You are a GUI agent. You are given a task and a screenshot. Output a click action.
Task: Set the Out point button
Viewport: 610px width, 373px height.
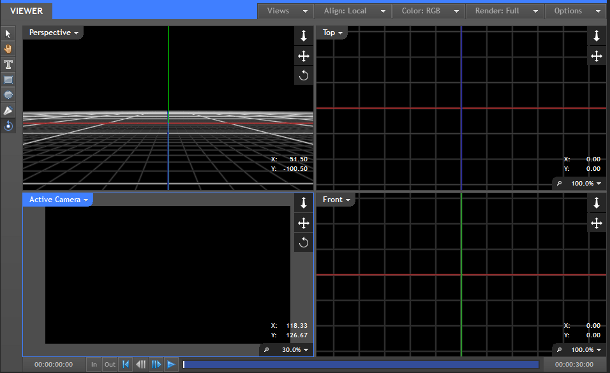110,364
